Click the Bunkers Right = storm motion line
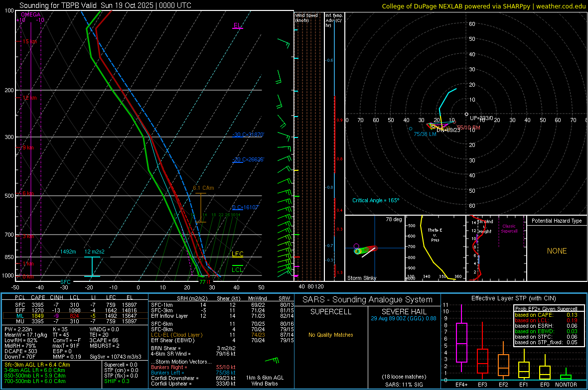 (193, 367)
